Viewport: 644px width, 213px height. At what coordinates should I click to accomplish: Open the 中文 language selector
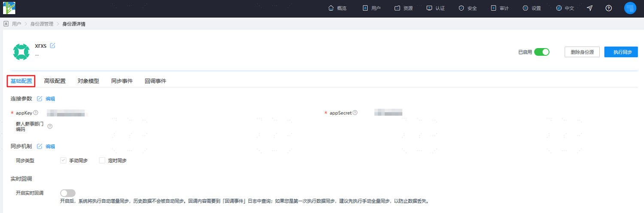click(565, 8)
